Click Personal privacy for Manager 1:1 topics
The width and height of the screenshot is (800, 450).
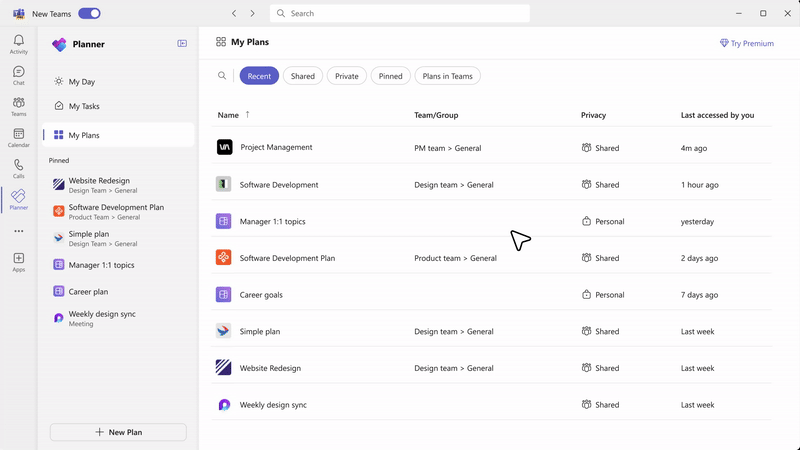pos(603,221)
